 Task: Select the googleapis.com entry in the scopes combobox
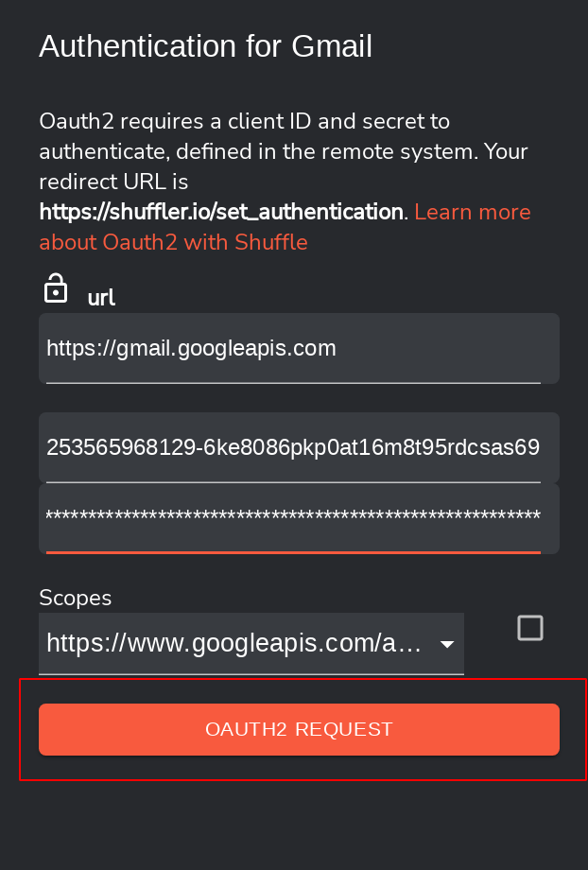251,644
